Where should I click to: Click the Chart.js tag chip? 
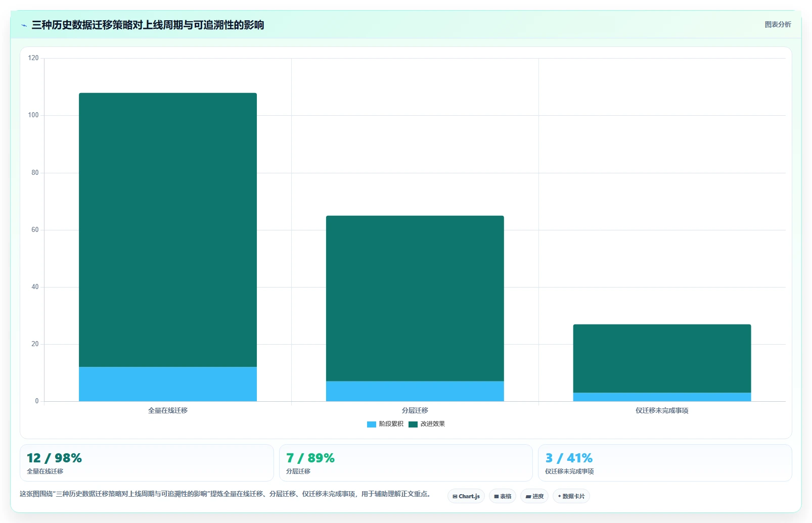click(466, 496)
